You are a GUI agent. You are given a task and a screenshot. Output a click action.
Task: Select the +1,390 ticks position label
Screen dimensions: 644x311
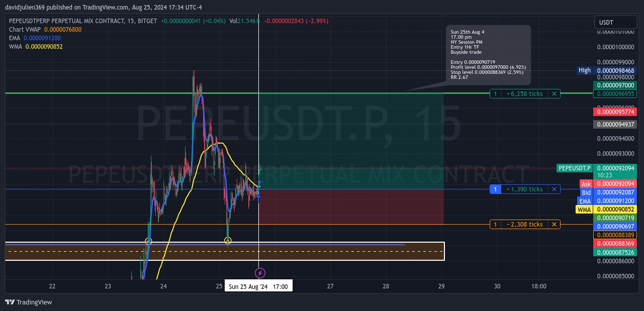coord(524,189)
